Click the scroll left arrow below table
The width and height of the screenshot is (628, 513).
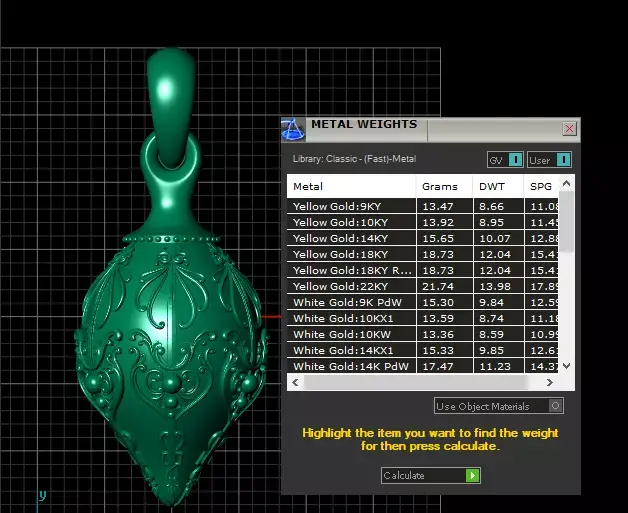[x=296, y=382]
